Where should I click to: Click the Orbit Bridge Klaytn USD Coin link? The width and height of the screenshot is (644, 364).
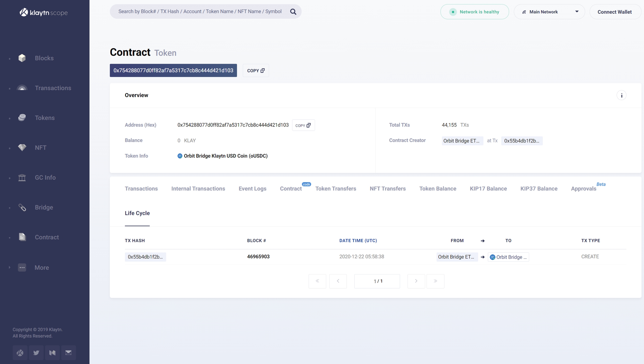coord(225,156)
